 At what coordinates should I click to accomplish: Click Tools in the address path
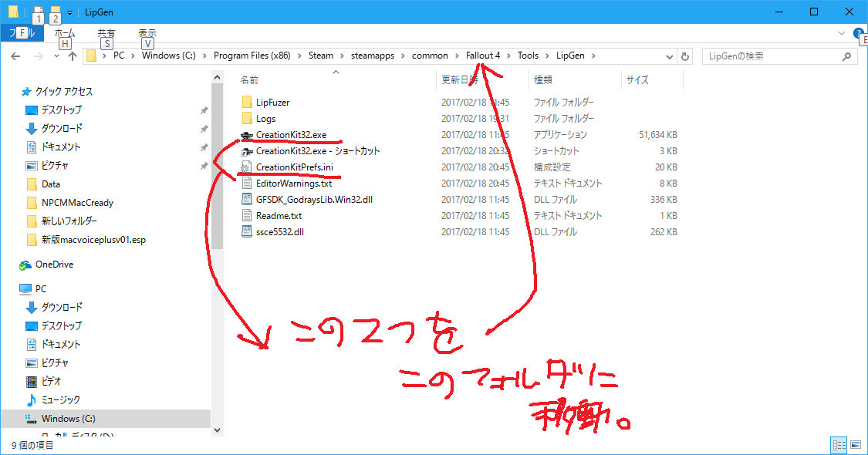click(x=528, y=56)
